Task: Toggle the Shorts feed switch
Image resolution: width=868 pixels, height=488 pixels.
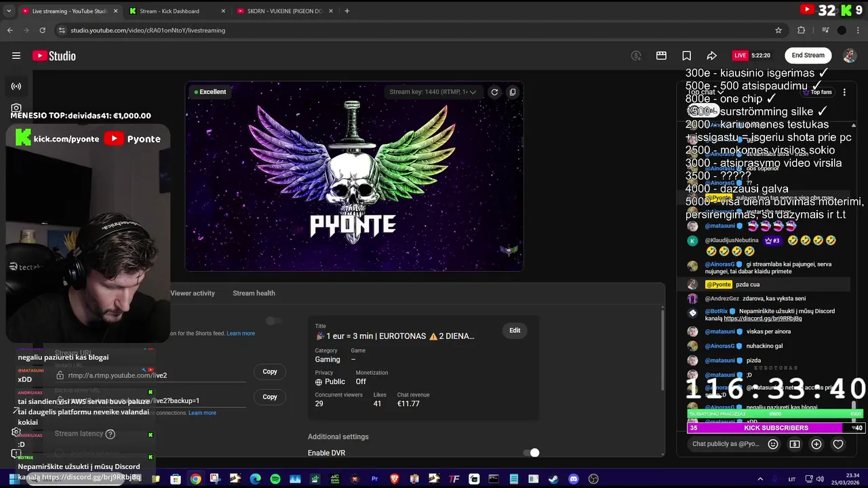Action: click(273, 321)
